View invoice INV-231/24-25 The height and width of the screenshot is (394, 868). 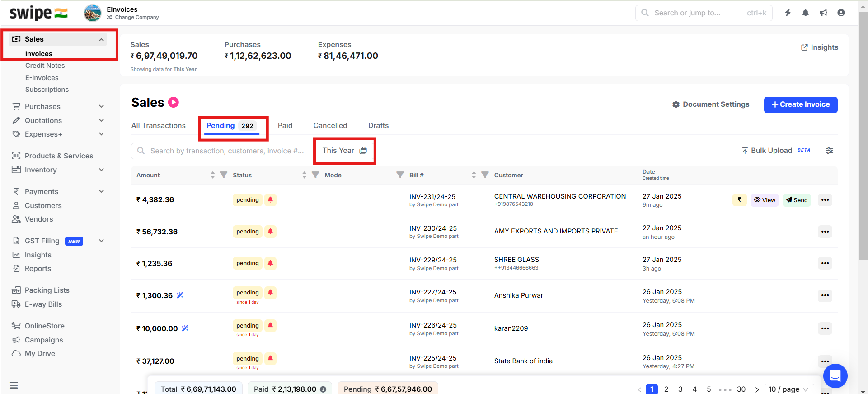tap(765, 200)
